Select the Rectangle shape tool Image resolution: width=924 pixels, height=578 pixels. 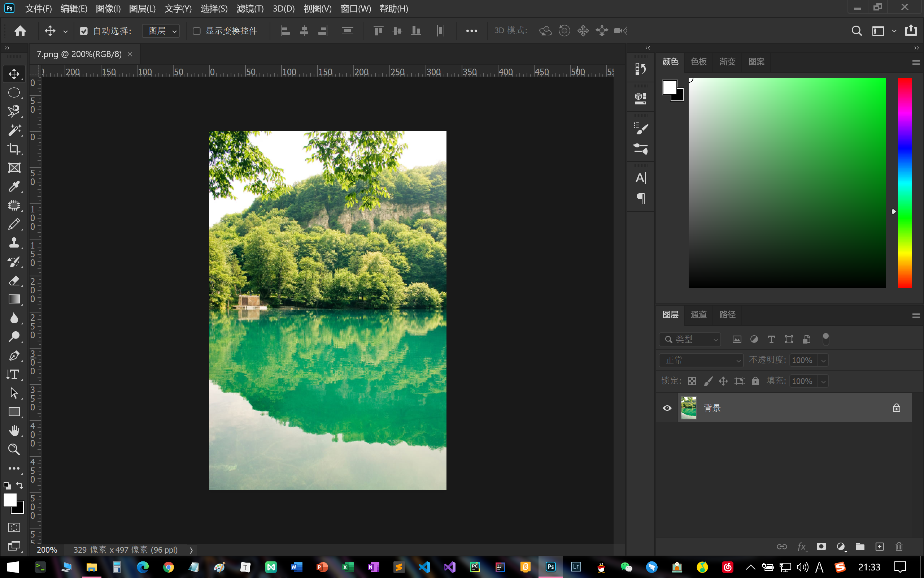click(x=14, y=412)
